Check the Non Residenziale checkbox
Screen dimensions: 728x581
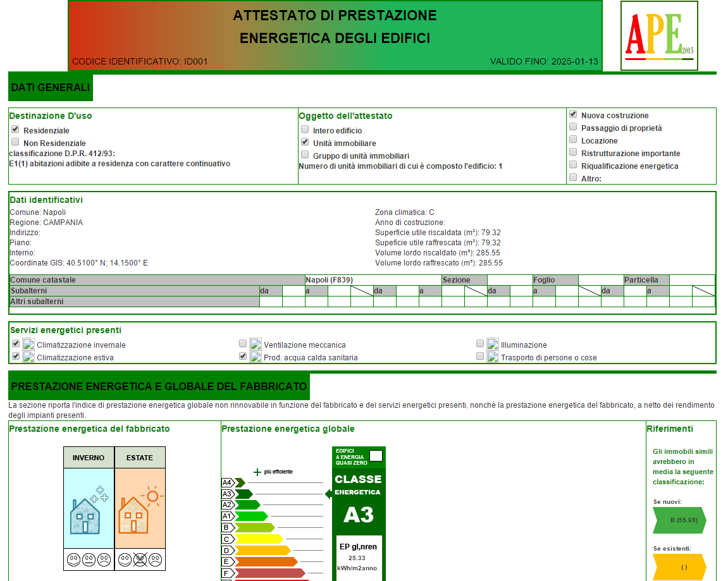click(15, 142)
